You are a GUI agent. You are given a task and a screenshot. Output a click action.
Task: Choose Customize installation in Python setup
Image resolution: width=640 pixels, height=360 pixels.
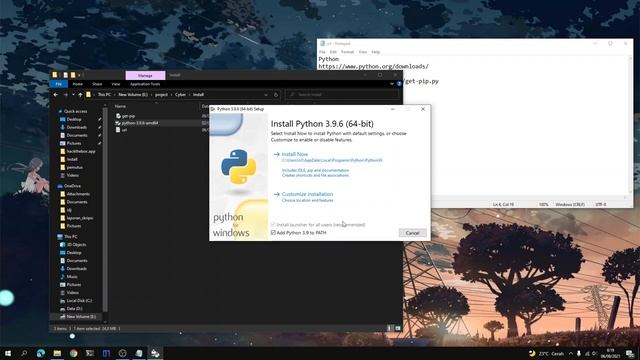307,194
